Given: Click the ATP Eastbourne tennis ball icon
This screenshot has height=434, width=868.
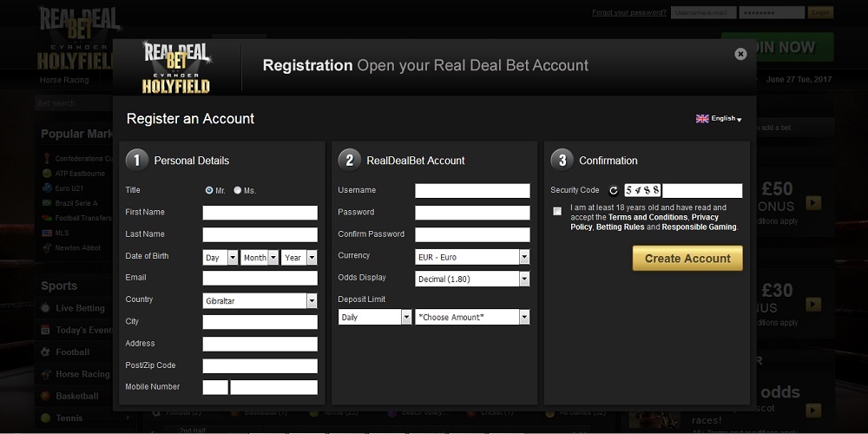Looking at the screenshot, I should pyautogui.click(x=47, y=174).
